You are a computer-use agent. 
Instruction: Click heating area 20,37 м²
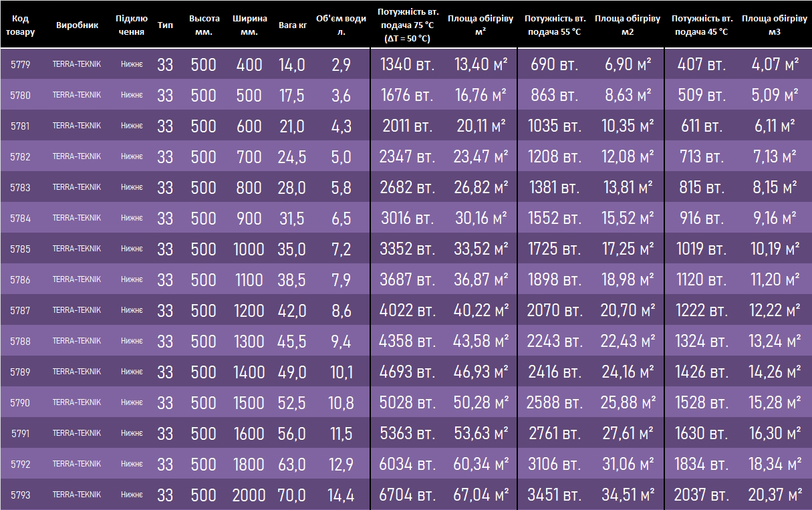pos(775,495)
